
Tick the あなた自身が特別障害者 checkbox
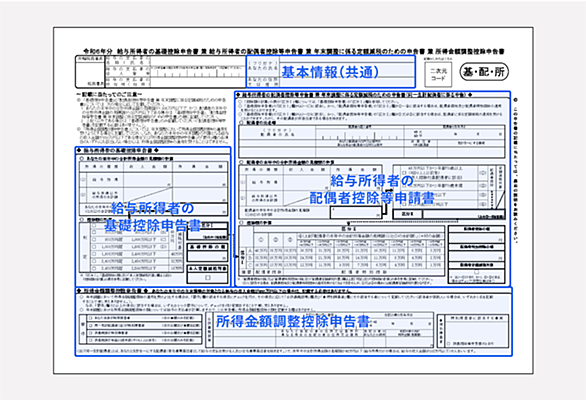point(90,318)
